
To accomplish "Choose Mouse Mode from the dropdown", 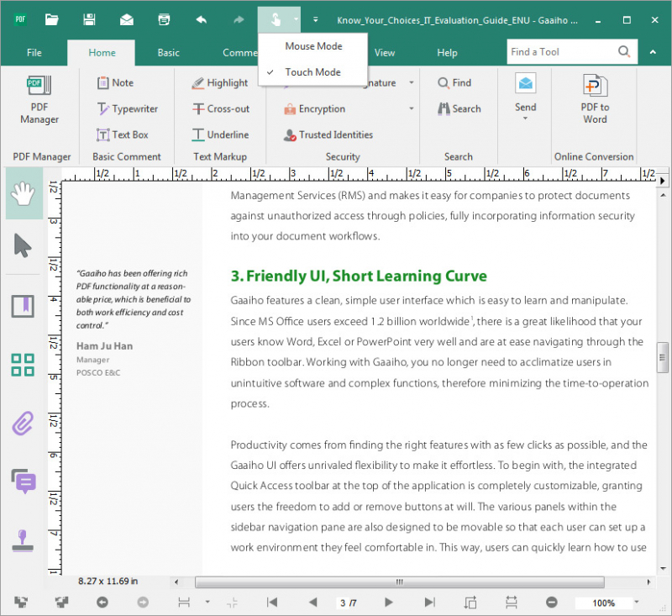I will click(x=313, y=46).
